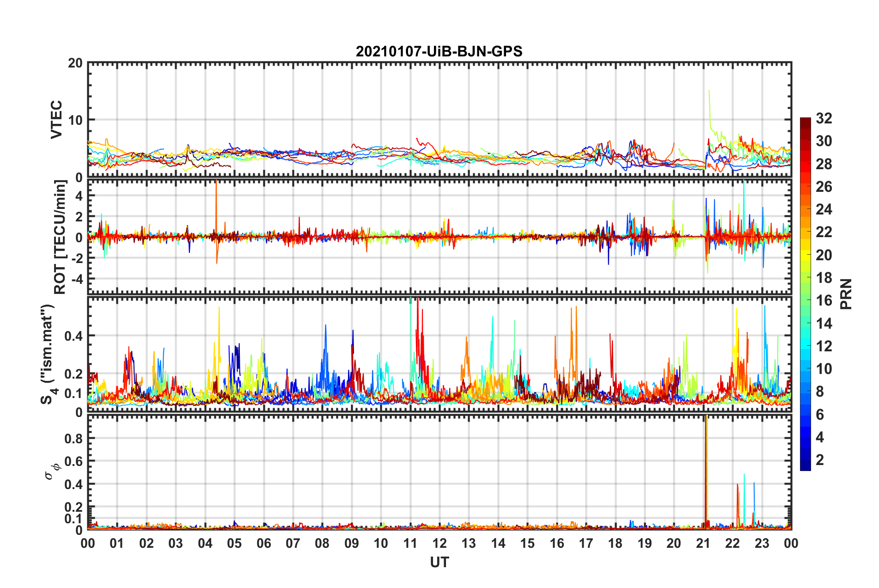Viewport: 879px width, 588px height.
Task: Click the "04" hour tick on the UT axis
Action: [205, 543]
